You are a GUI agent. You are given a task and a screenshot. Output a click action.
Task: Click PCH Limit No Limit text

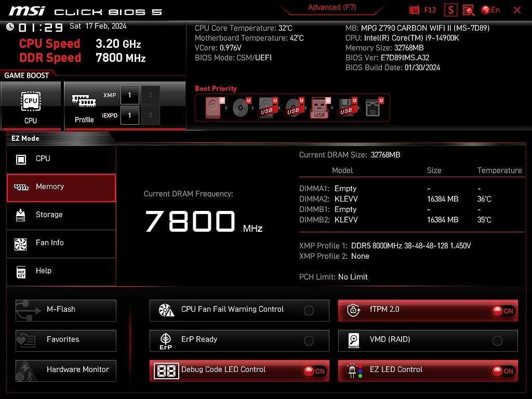click(x=333, y=277)
